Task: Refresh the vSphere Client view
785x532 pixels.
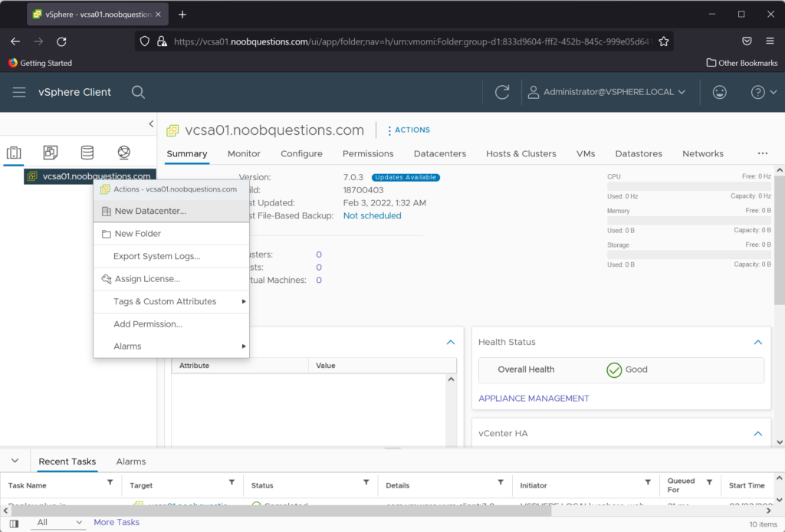Action: click(502, 92)
